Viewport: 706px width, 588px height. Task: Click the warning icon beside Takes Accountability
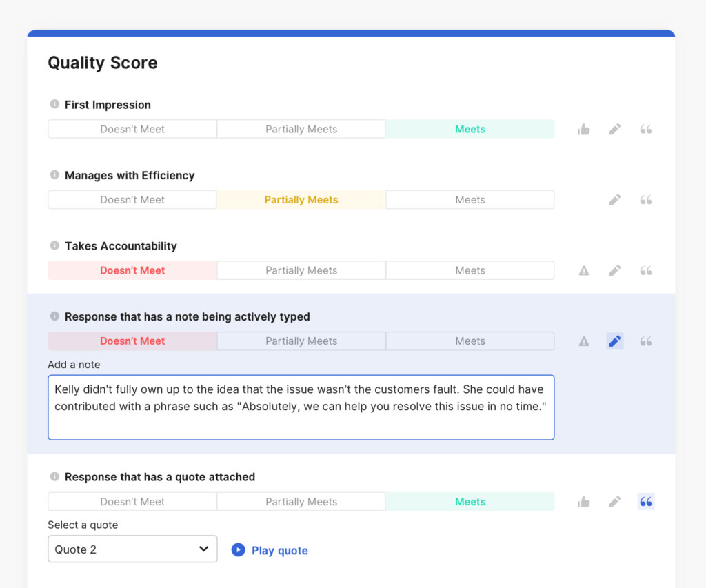(584, 270)
